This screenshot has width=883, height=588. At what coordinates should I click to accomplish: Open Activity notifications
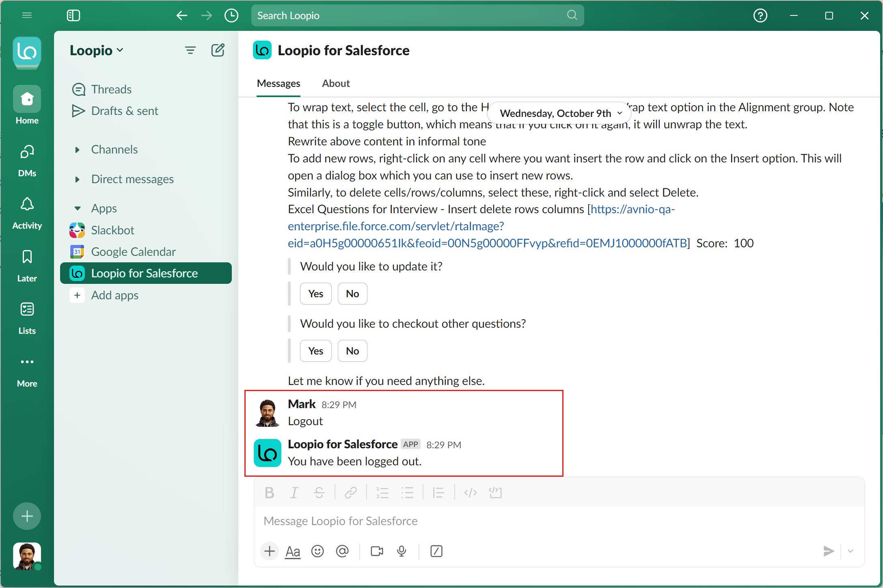pyautogui.click(x=27, y=214)
